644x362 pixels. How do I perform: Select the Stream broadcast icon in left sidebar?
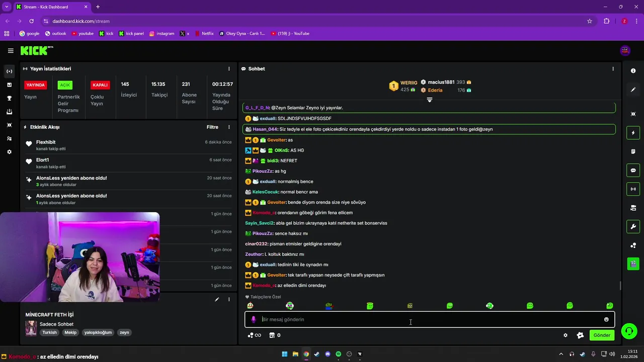[x=9, y=71]
